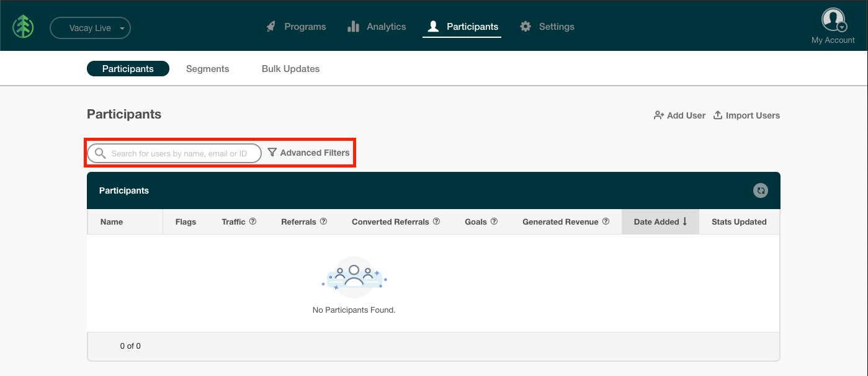Screen dimensions: 868x376
Task: Click the user search field
Action: pyautogui.click(x=174, y=153)
